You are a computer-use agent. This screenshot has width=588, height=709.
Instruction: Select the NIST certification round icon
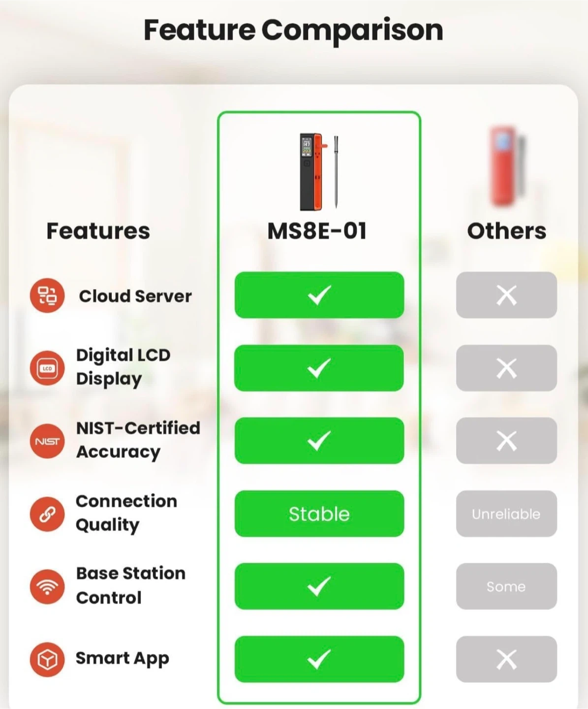pyautogui.click(x=47, y=441)
